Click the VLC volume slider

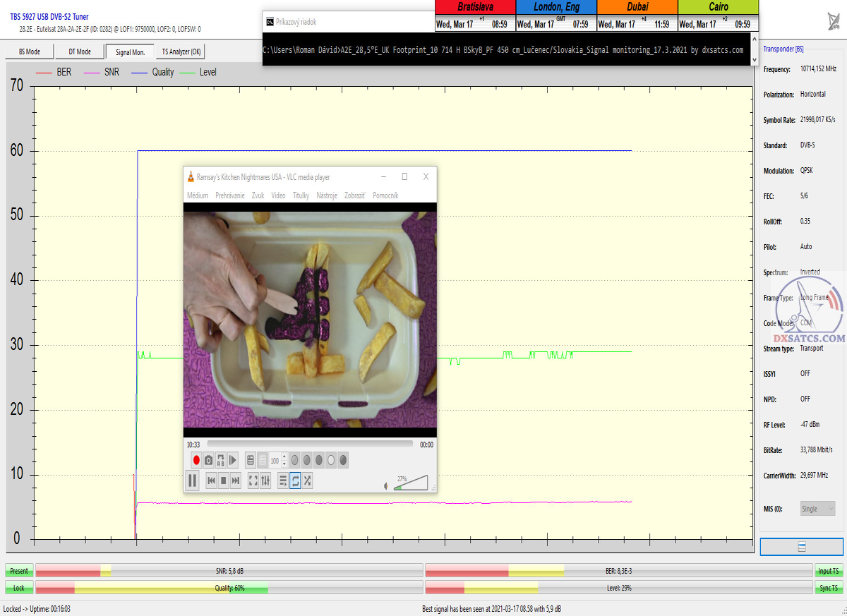coord(412,483)
